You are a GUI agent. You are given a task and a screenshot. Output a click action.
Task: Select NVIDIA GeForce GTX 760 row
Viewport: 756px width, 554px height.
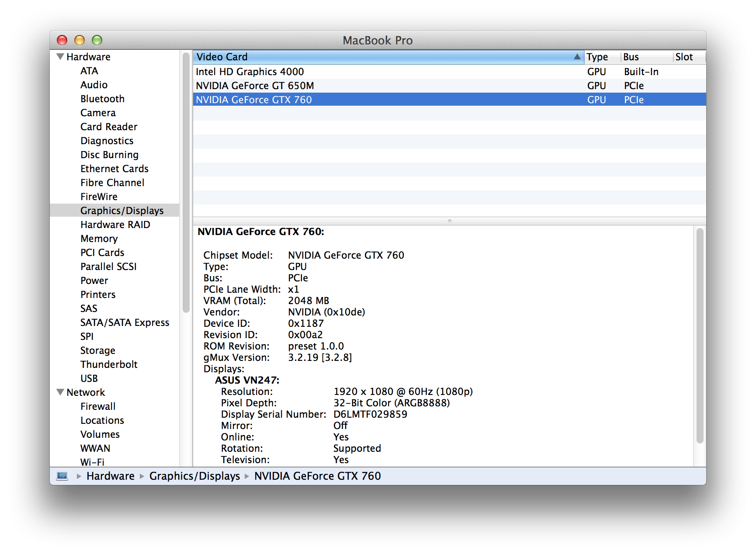pyautogui.click(x=449, y=100)
